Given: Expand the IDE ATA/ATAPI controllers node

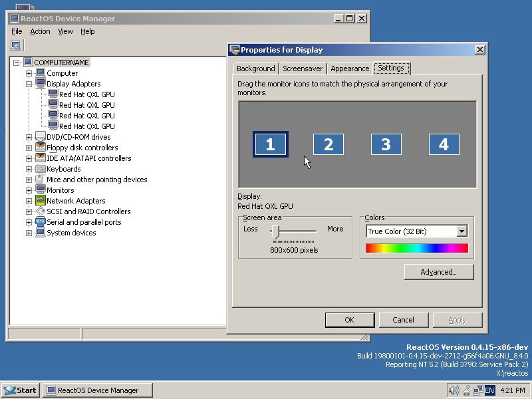Looking at the screenshot, I should click(x=29, y=158).
